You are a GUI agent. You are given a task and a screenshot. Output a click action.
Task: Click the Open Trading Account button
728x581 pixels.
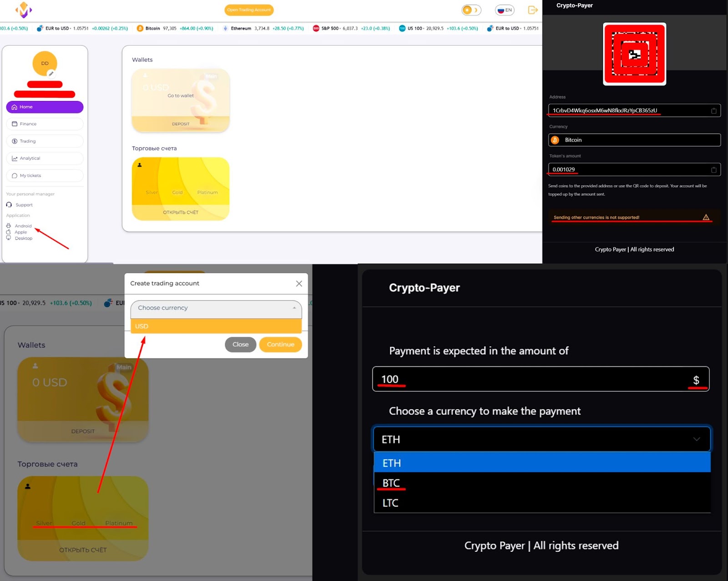click(x=249, y=10)
